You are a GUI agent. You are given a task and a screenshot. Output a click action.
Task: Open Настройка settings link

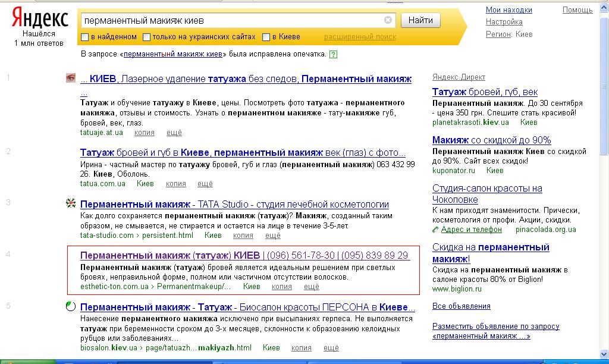point(504,22)
